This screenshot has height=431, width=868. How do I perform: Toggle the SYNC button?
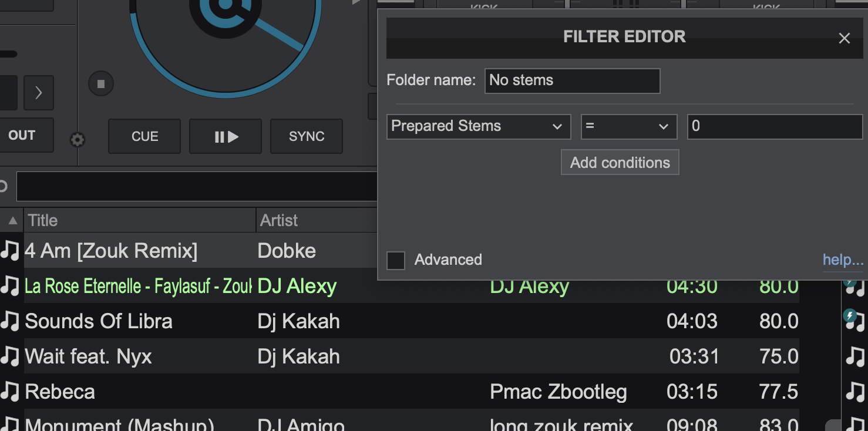pyautogui.click(x=307, y=136)
